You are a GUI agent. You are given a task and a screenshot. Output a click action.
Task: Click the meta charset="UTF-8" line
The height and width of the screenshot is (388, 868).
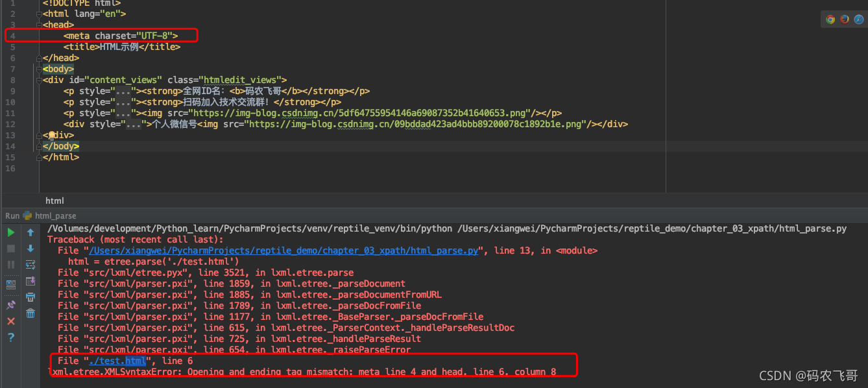click(121, 36)
